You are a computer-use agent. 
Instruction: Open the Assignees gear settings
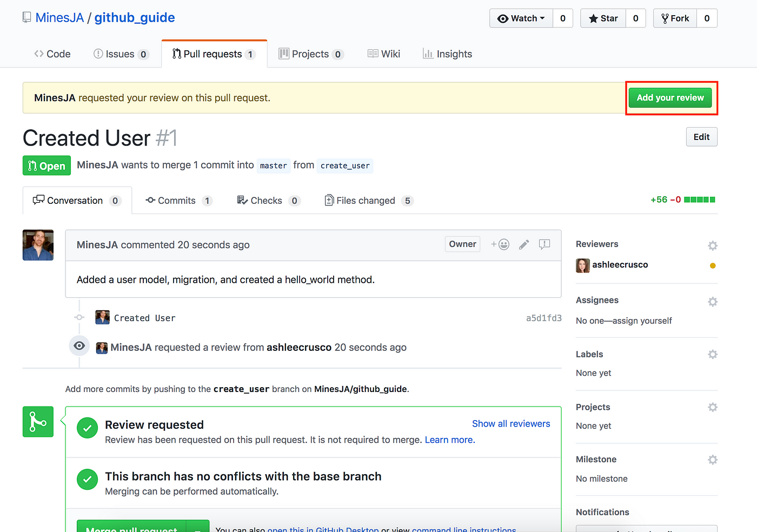[x=713, y=302]
